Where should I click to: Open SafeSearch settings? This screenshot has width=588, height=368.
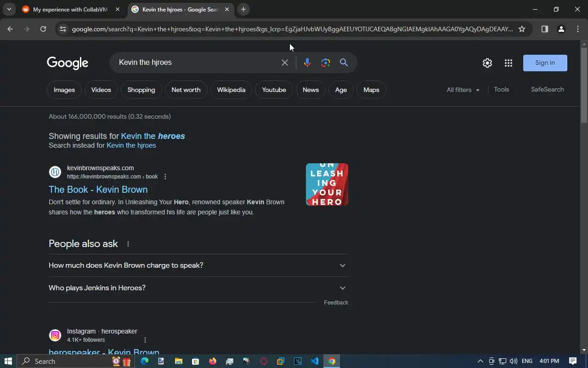point(547,89)
